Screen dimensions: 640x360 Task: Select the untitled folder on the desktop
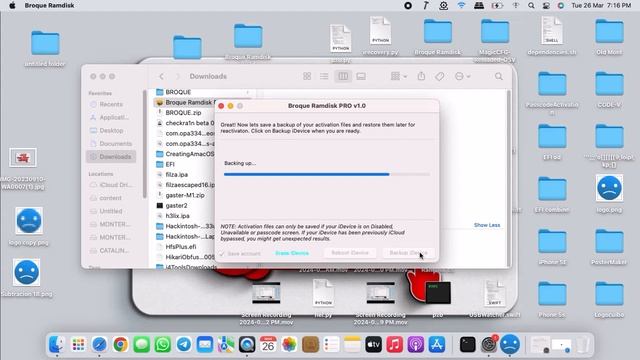pyautogui.click(x=45, y=48)
